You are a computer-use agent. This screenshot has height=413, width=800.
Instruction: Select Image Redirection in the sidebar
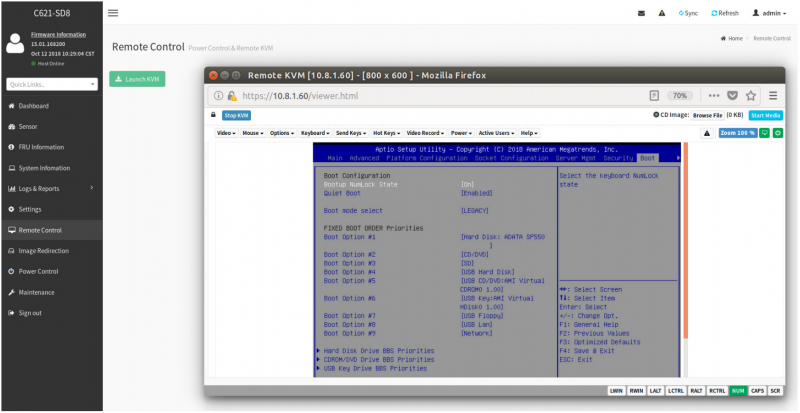(x=42, y=250)
